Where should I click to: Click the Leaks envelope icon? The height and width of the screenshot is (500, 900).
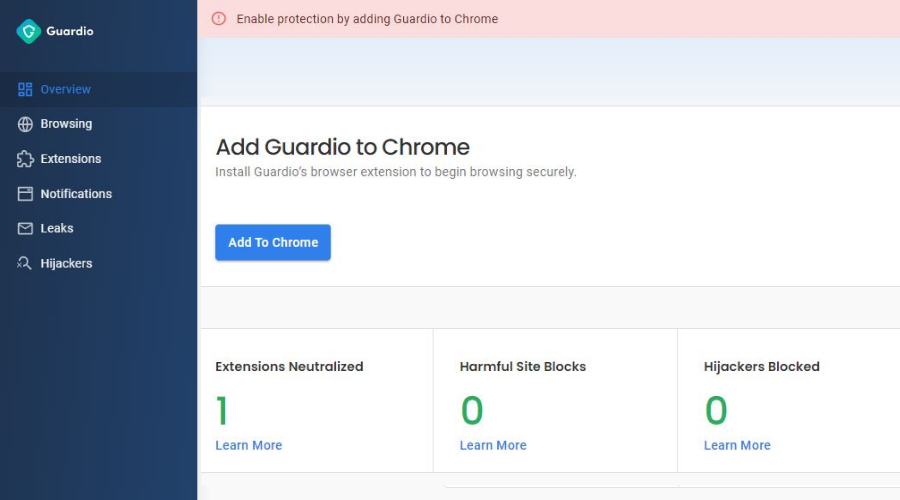(25, 229)
